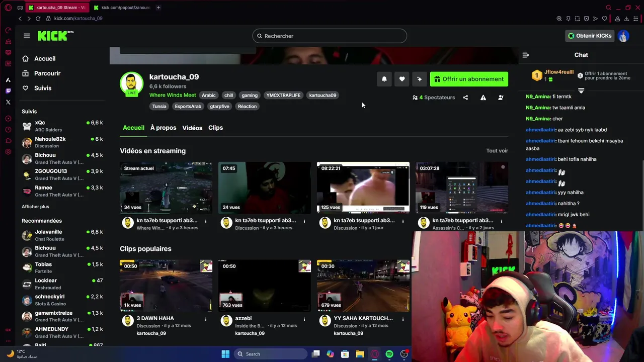644x362 pixels.
Task: Click the Arabic tag
Action: (x=209, y=95)
